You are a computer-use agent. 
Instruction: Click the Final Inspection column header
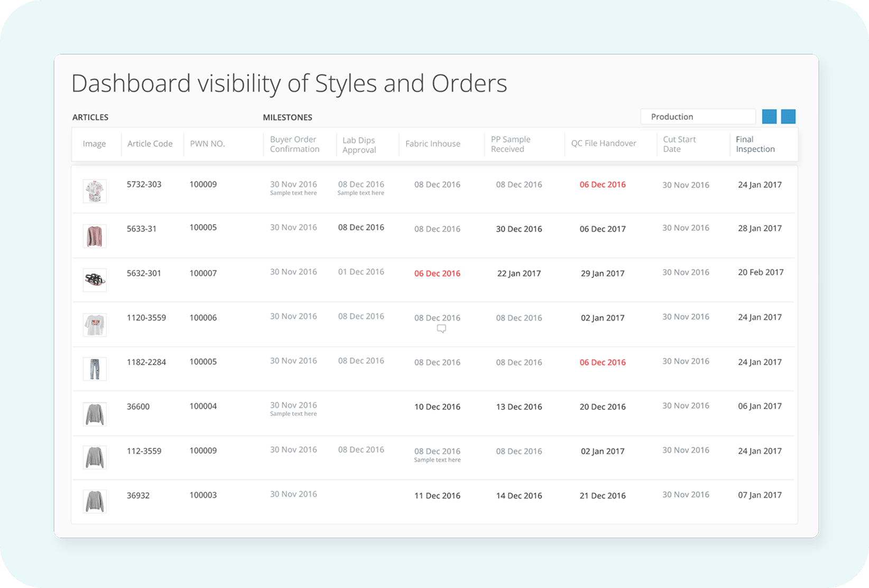click(755, 144)
